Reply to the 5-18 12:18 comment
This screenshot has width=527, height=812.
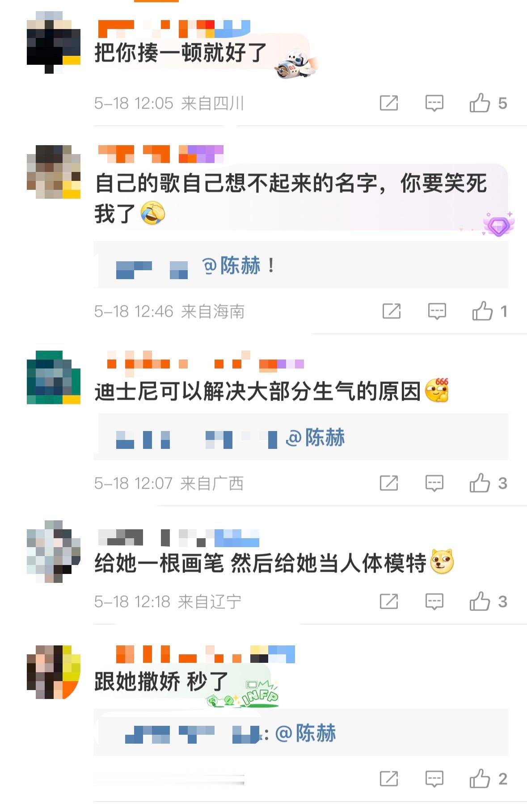click(x=434, y=602)
